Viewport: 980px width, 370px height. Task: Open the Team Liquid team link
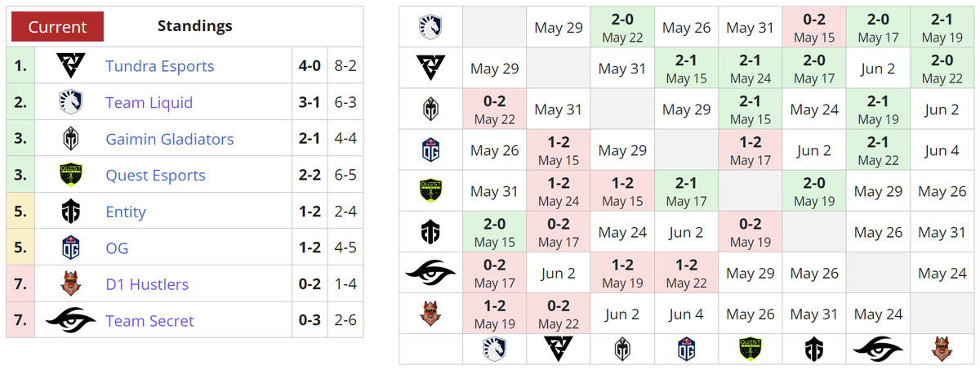click(x=149, y=103)
